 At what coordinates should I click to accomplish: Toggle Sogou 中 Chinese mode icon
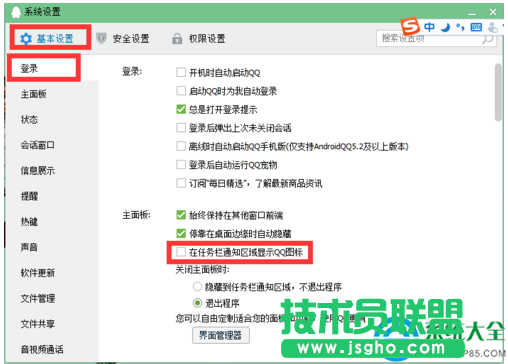(430, 27)
